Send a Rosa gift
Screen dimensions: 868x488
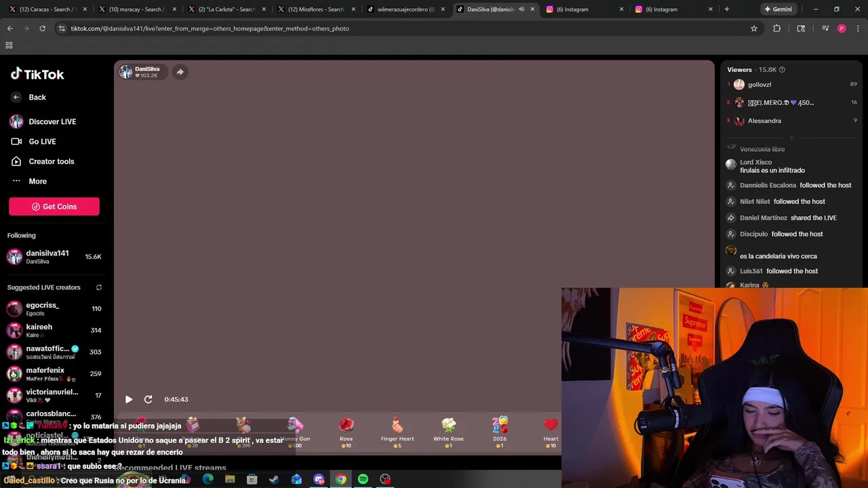click(346, 433)
